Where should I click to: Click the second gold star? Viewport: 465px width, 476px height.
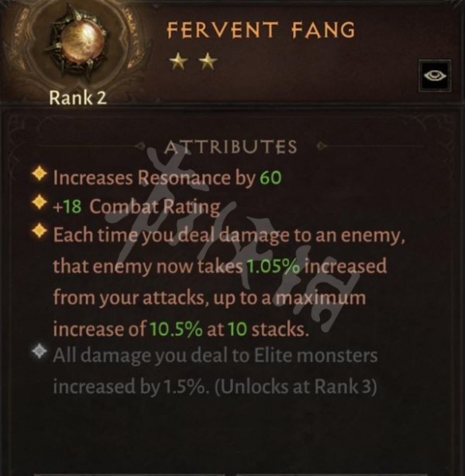coord(208,61)
